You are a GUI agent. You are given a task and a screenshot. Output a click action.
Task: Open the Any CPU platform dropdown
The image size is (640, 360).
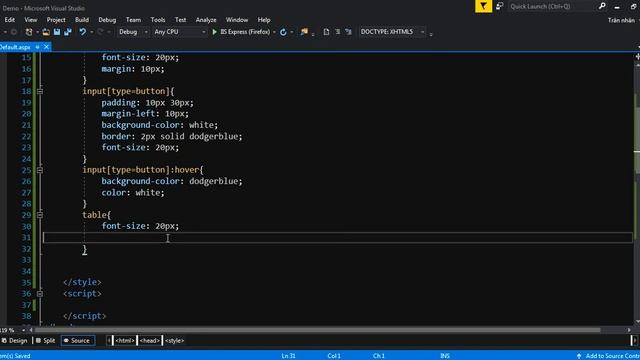tap(180, 32)
